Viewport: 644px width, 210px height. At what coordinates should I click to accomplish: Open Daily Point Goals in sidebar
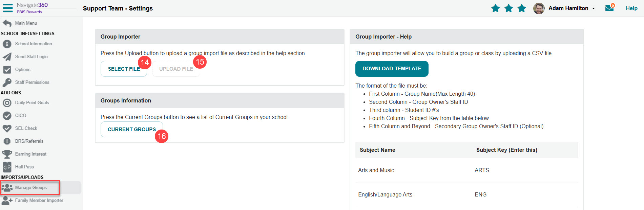[x=32, y=103]
